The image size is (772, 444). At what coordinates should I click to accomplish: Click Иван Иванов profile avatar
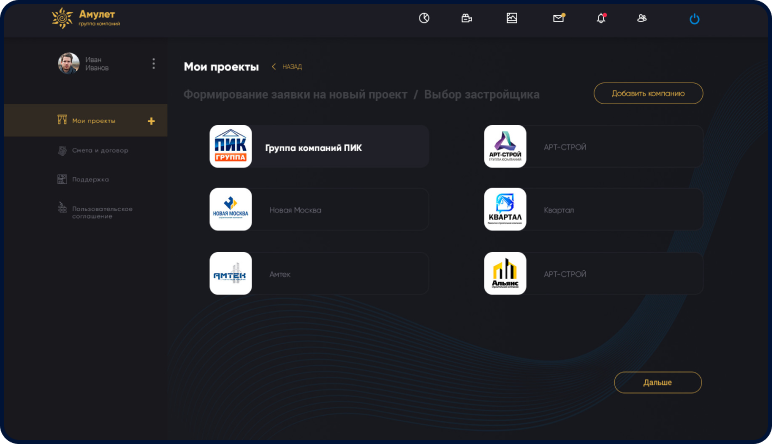tap(68, 63)
